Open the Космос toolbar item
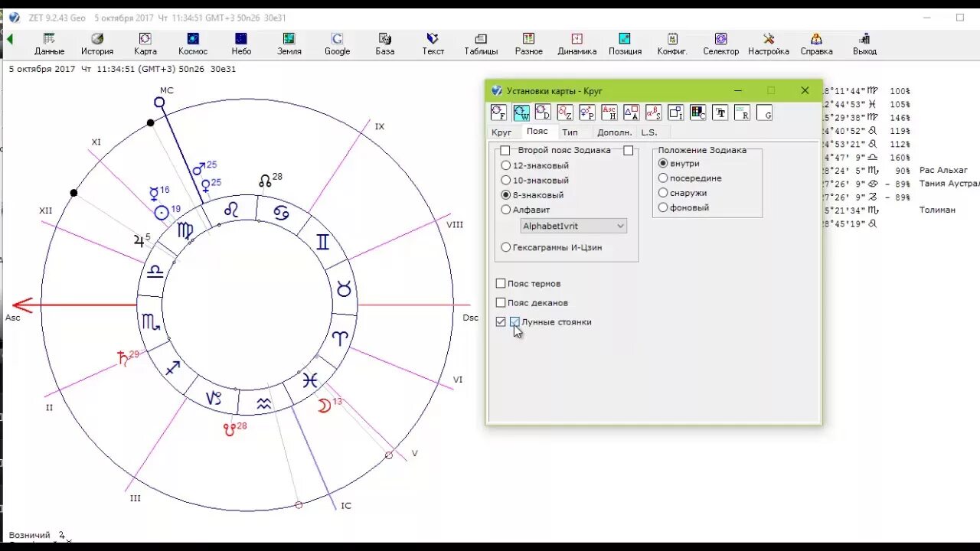 (193, 44)
